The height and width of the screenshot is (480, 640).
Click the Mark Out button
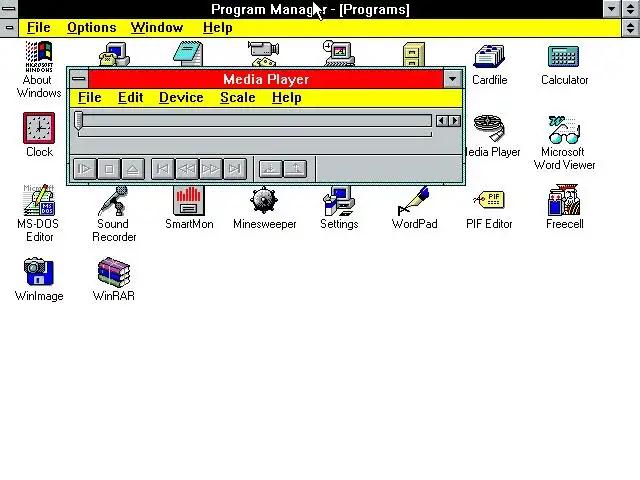point(295,169)
